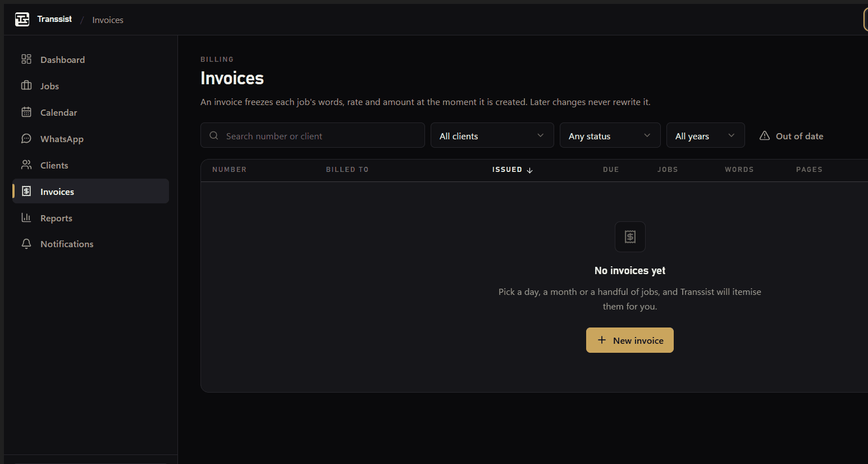Go to Clients menu label
The image size is (868, 464).
54,165
